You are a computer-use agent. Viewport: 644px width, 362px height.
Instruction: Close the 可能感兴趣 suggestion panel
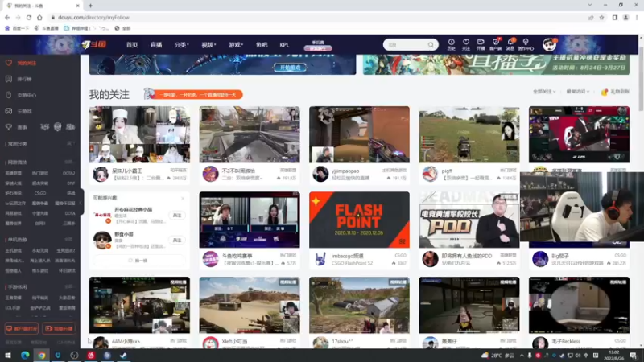coord(183,198)
